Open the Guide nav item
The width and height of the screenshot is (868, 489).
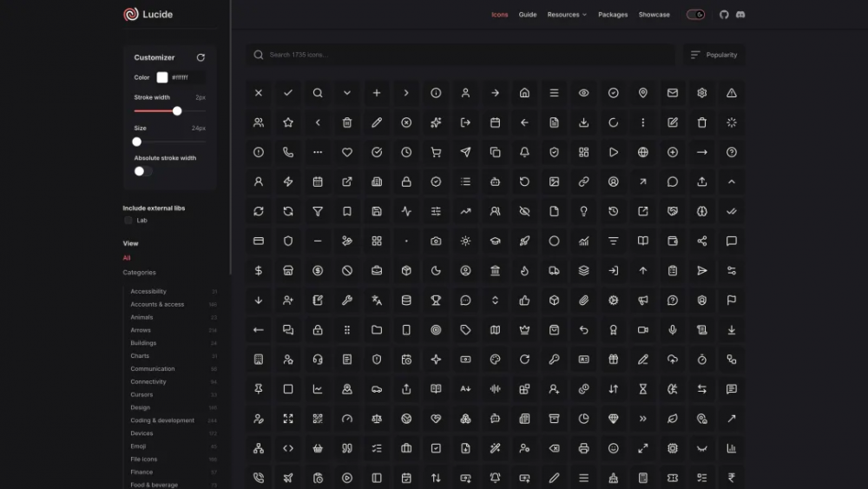point(528,15)
